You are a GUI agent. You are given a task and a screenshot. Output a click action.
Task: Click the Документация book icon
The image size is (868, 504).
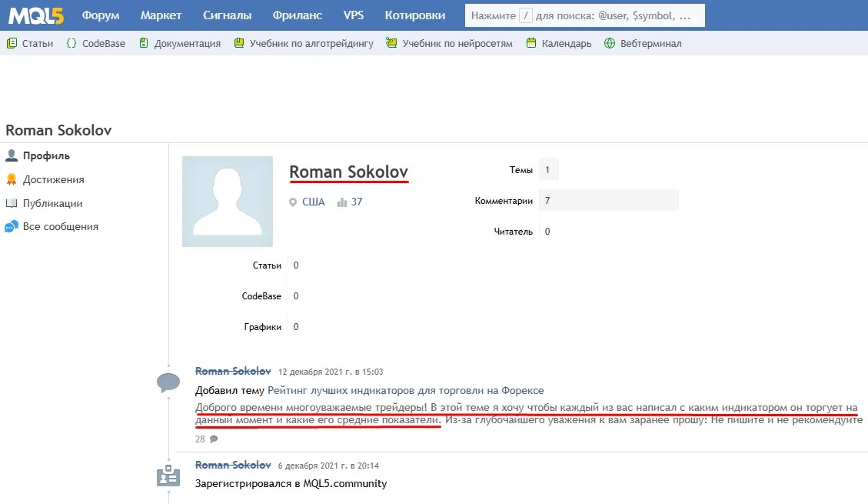[x=144, y=43]
